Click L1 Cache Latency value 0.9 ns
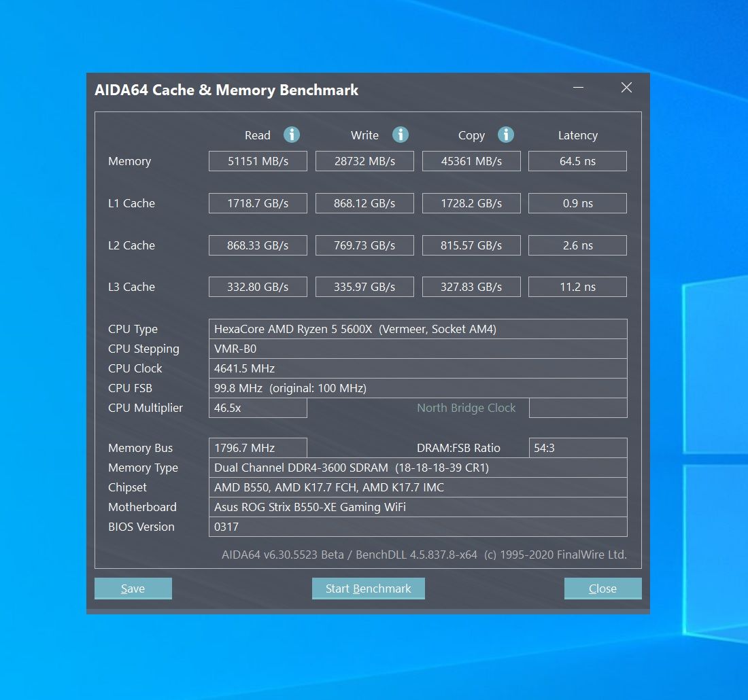The height and width of the screenshot is (700, 748). coord(578,203)
